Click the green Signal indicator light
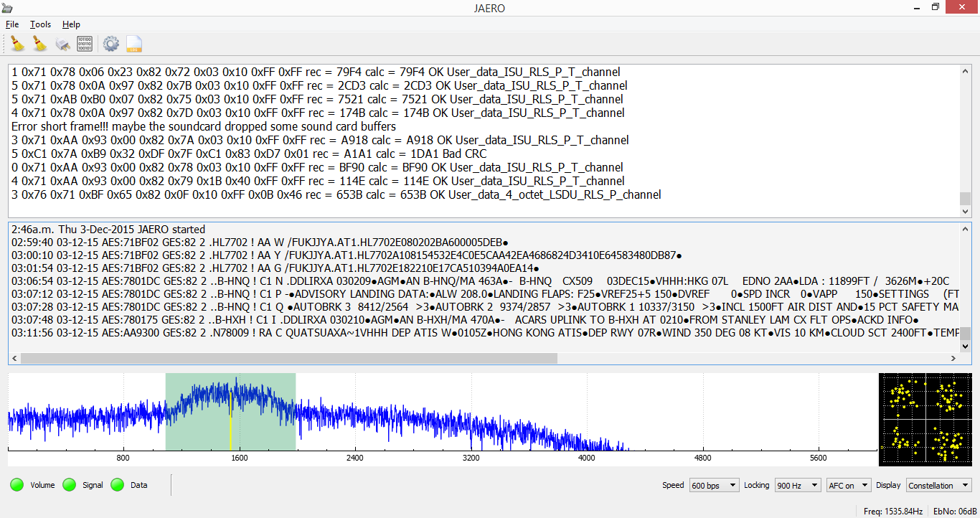Viewport: 980px width, 518px height. tap(70, 485)
